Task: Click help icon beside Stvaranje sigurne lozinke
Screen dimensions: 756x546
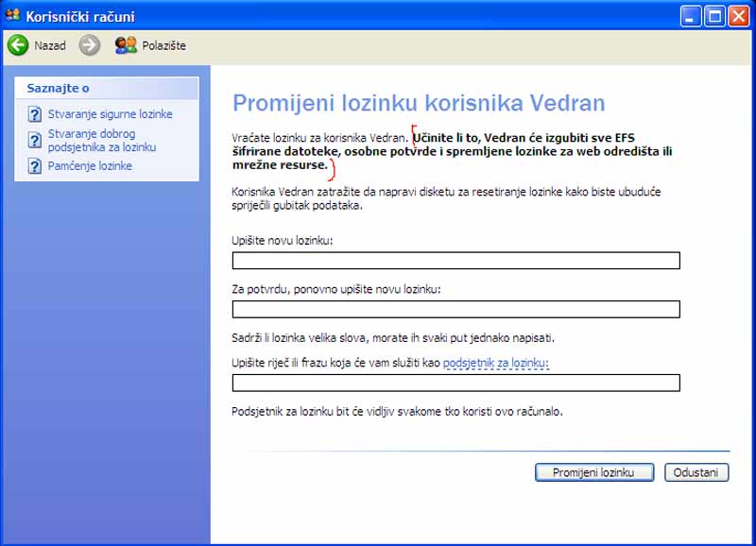Action: 35,114
